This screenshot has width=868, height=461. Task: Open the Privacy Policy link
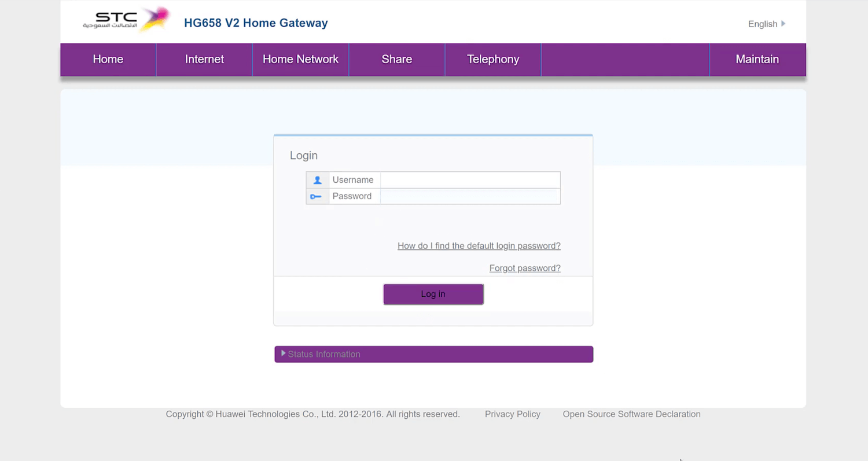coord(513,414)
